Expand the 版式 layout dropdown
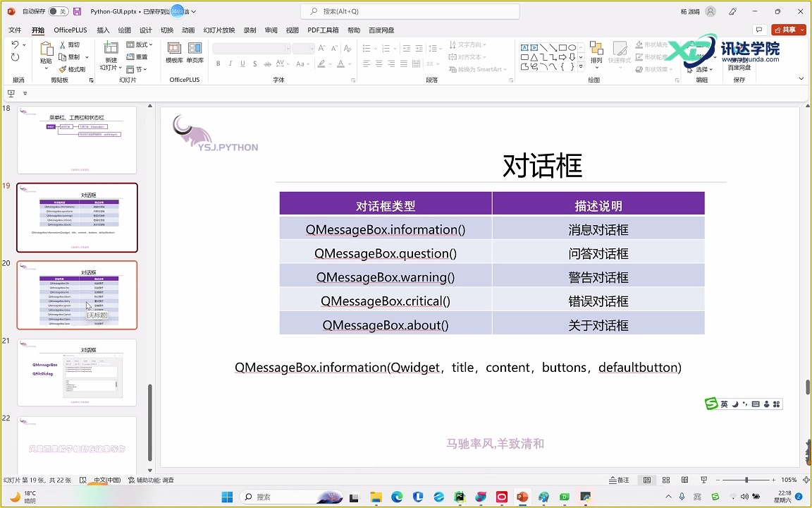Screen dimensions: 812x508 click(x=140, y=45)
